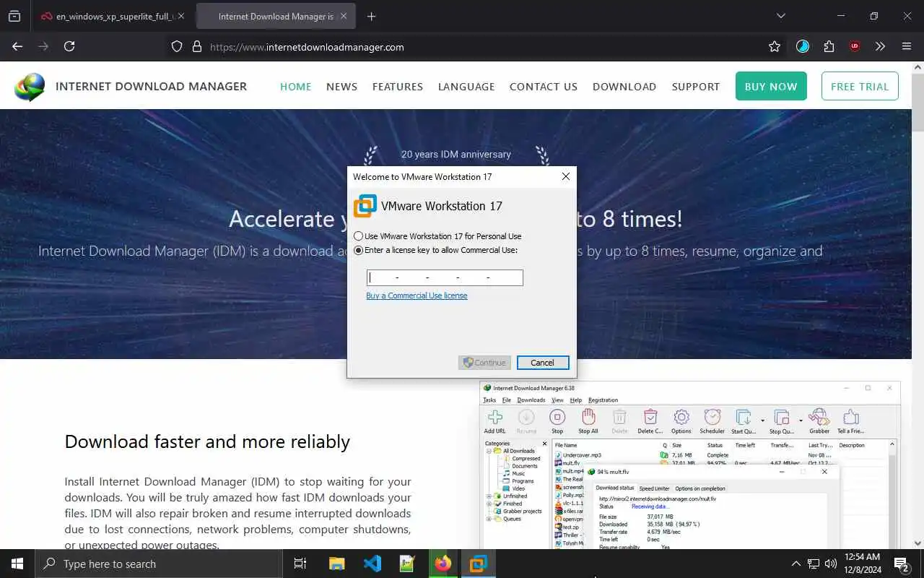
Task: Click the site padlock security icon
Action: pyautogui.click(x=196, y=46)
